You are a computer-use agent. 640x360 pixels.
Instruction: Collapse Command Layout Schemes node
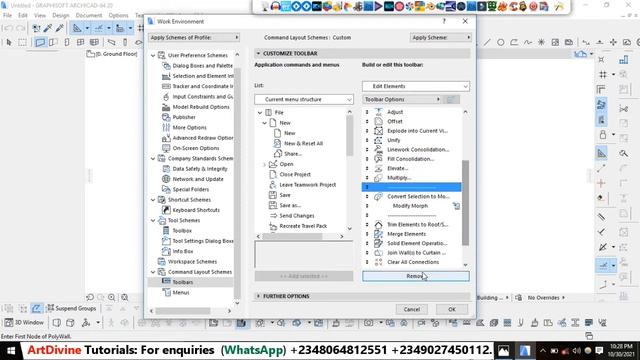click(153, 272)
